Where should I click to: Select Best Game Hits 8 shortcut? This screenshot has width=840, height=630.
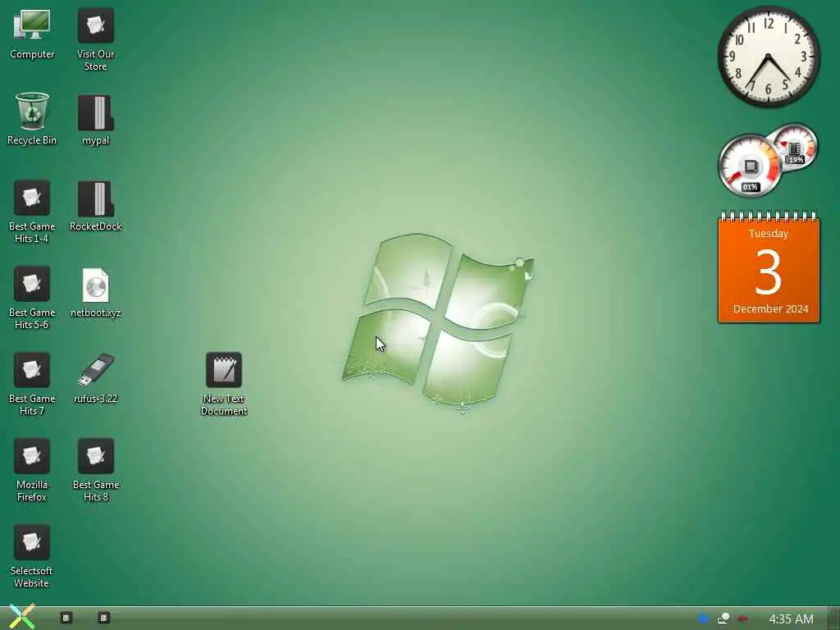pos(95,470)
